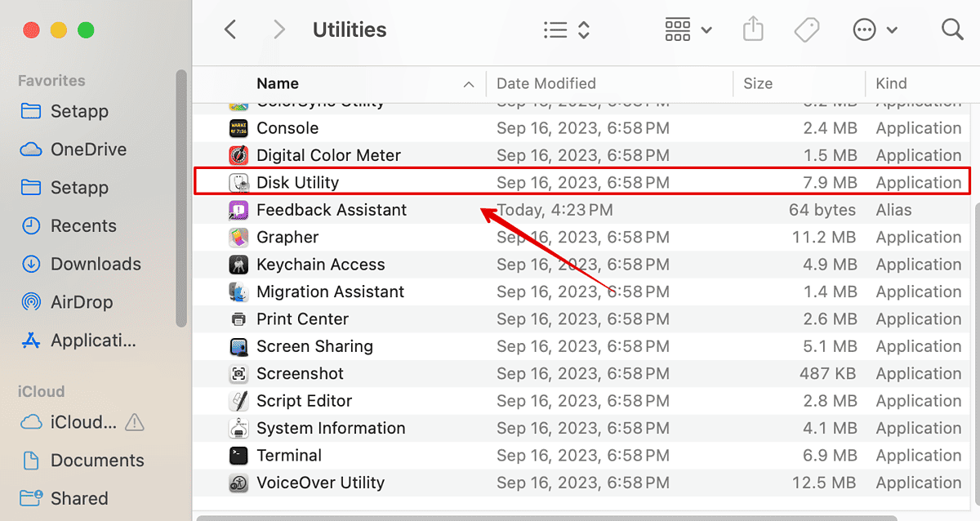
Task: Click the Share icon in the toolbar
Action: (753, 29)
